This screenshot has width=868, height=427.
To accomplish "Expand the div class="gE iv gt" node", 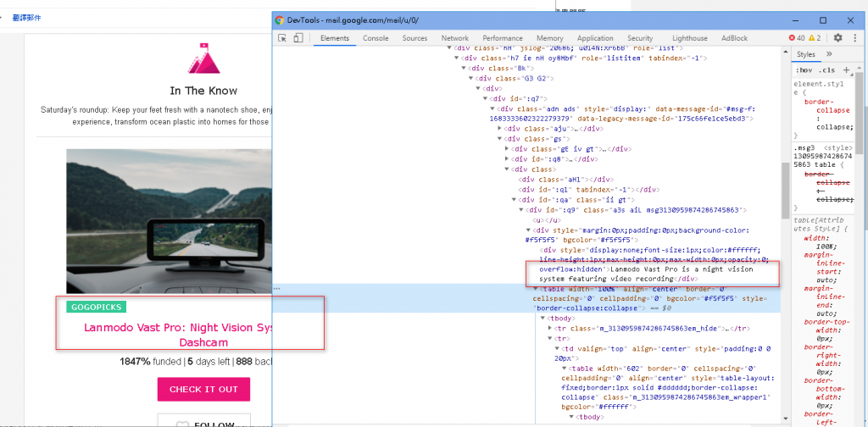I will pos(507,149).
